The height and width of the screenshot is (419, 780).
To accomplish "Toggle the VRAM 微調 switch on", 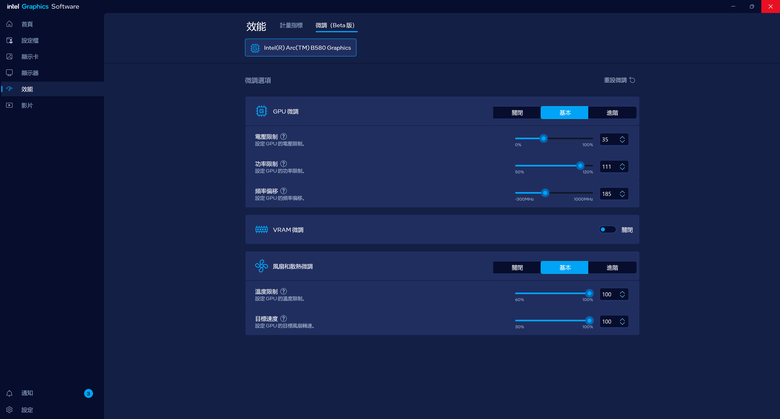I will coord(607,229).
